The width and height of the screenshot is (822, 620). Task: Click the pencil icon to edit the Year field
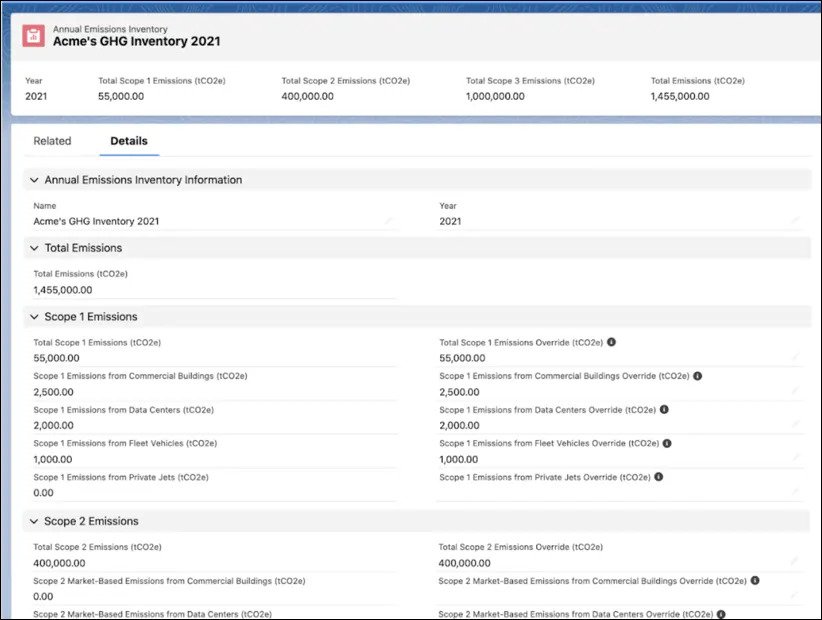795,221
